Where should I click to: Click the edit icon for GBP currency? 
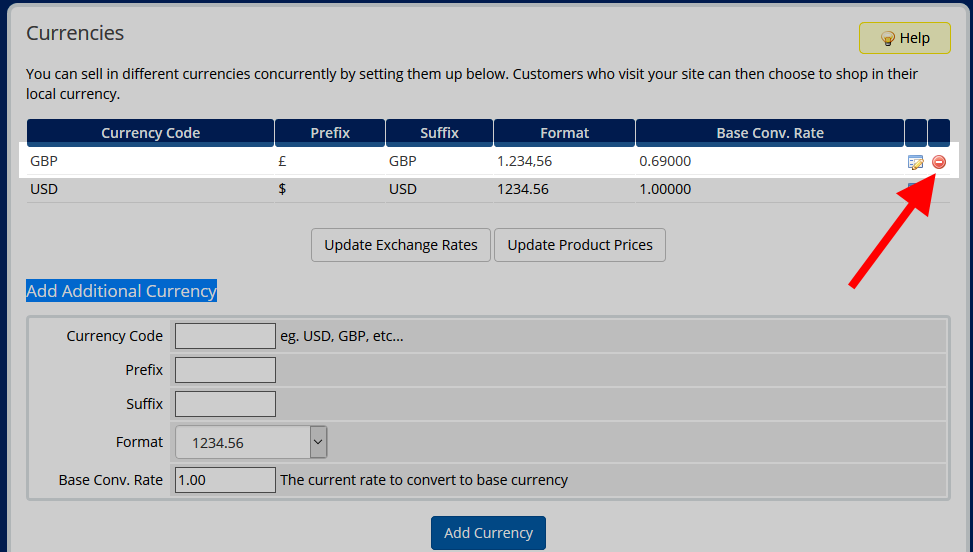point(915,162)
